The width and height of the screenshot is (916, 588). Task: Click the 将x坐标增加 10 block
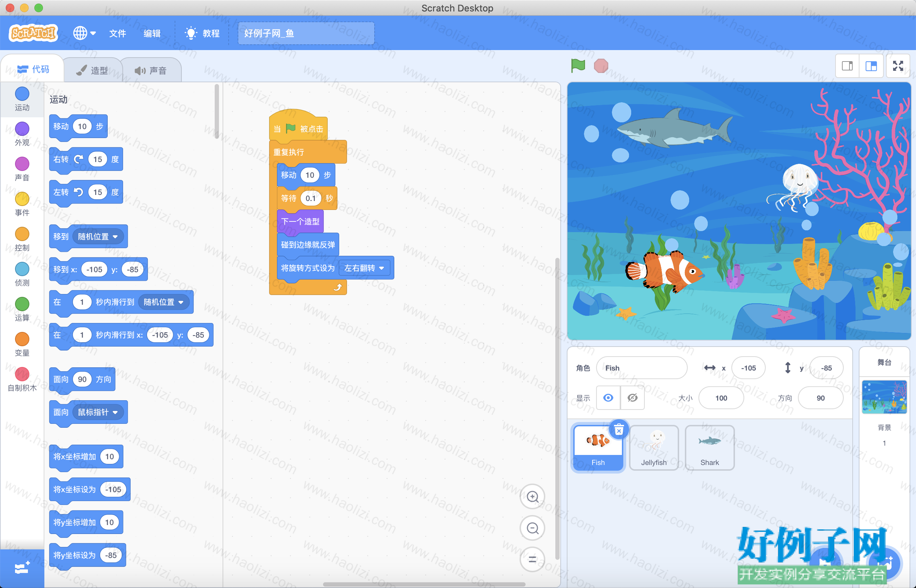coord(86,457)
